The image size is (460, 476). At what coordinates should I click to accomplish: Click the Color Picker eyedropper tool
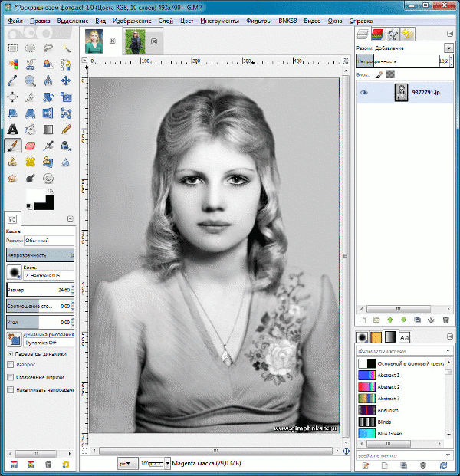click(x=12, y=80)
